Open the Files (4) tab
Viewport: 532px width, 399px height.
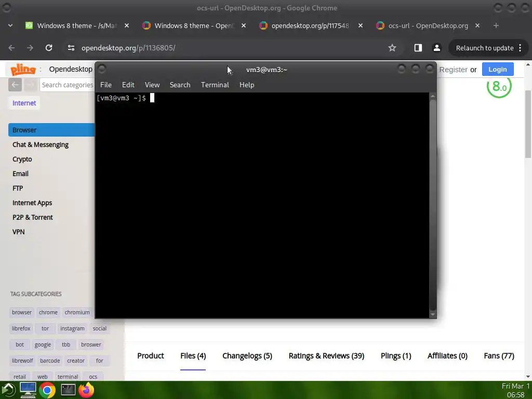(x=193, y=356)
